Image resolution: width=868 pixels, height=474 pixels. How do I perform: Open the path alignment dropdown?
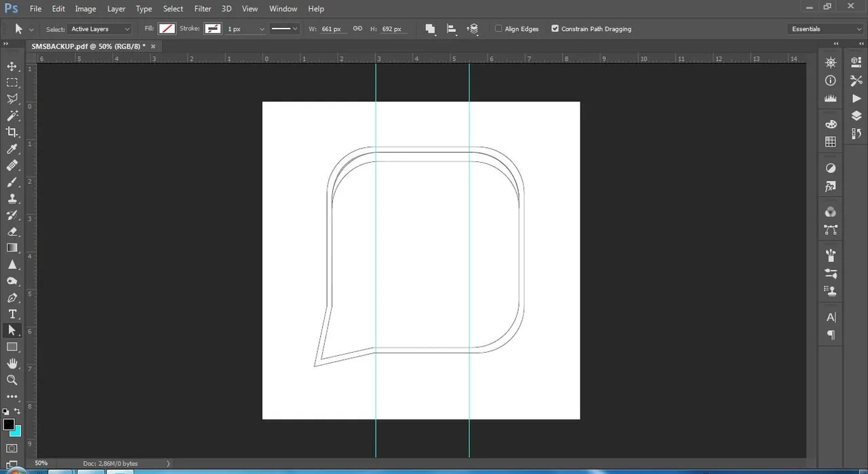(x=452, y=29)
